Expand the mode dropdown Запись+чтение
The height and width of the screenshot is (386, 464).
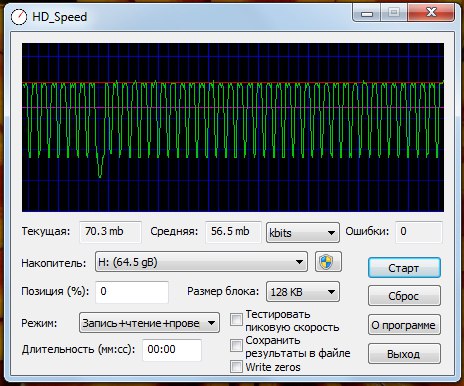click(149, 323)
